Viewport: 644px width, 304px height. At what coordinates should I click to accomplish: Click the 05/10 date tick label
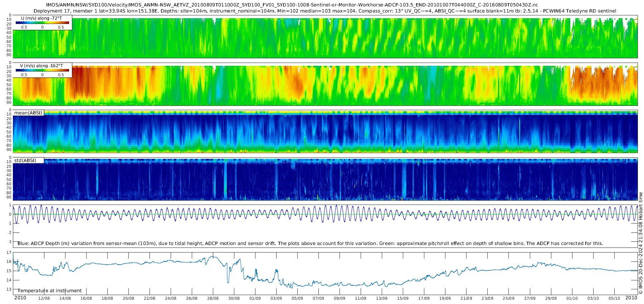614,299
